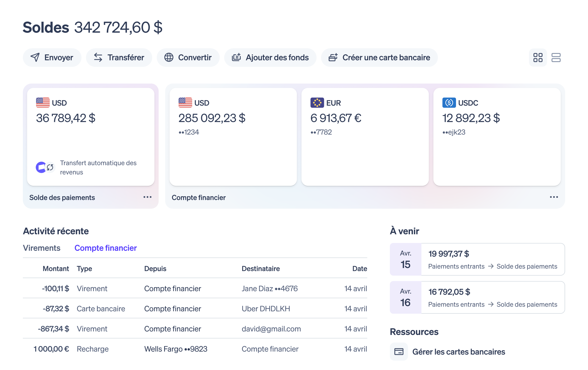Click the US flag on 285 092,23 $ card
The image size is (588, 370).
click(185, 103)
